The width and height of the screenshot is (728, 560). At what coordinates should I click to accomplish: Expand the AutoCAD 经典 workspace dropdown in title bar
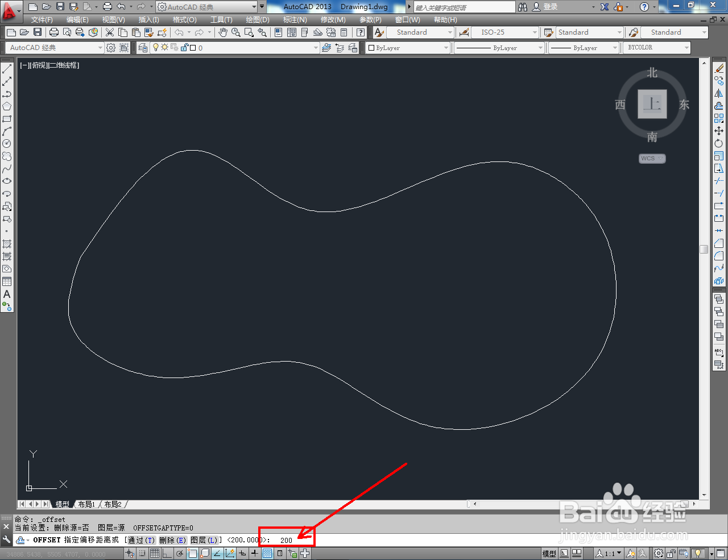pyautogui.click(x=255, y=7)
